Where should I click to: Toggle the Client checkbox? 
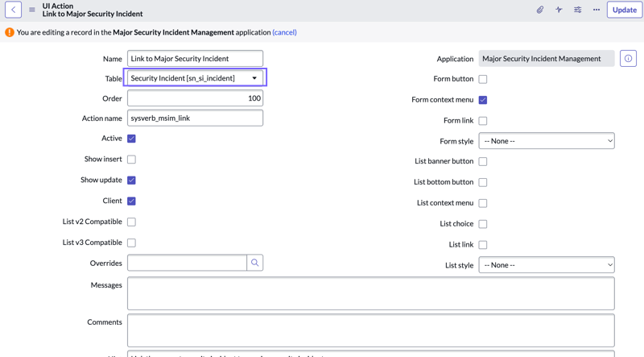[131, 201]
